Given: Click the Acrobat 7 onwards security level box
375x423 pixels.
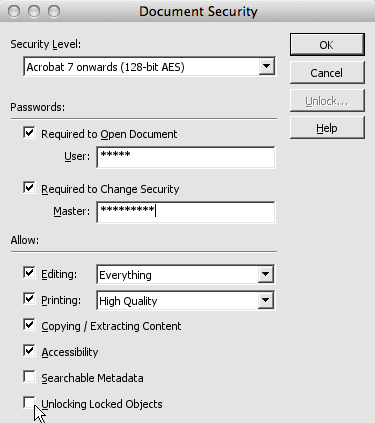Looking at the screenshot, I should tap(149, 67).
